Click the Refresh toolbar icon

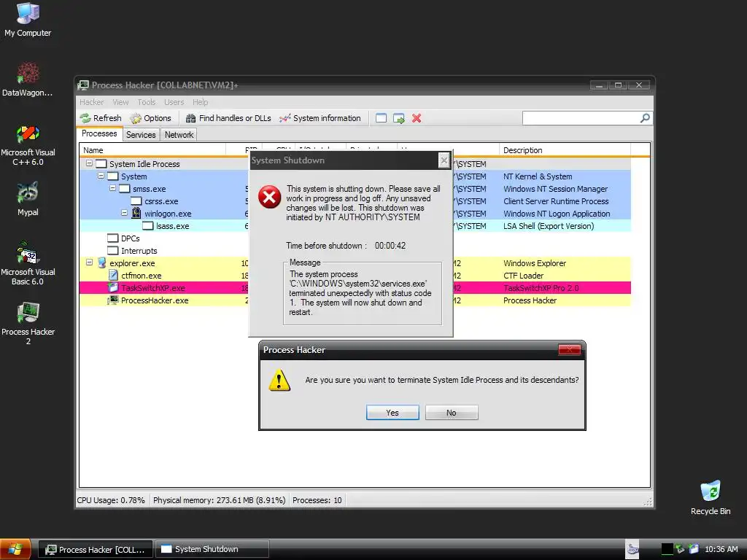point(101,118)
